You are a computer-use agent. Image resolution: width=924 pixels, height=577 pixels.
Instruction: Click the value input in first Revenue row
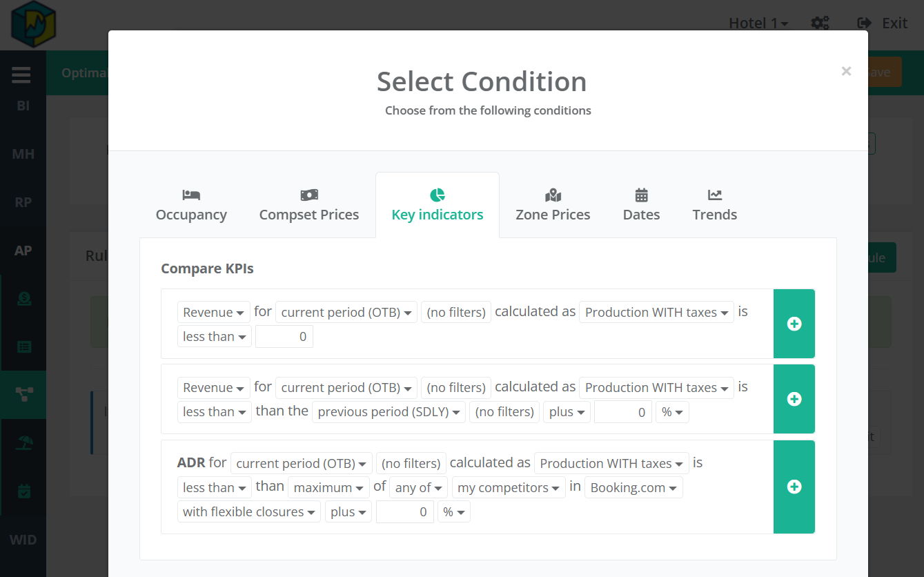click(284, 337)
